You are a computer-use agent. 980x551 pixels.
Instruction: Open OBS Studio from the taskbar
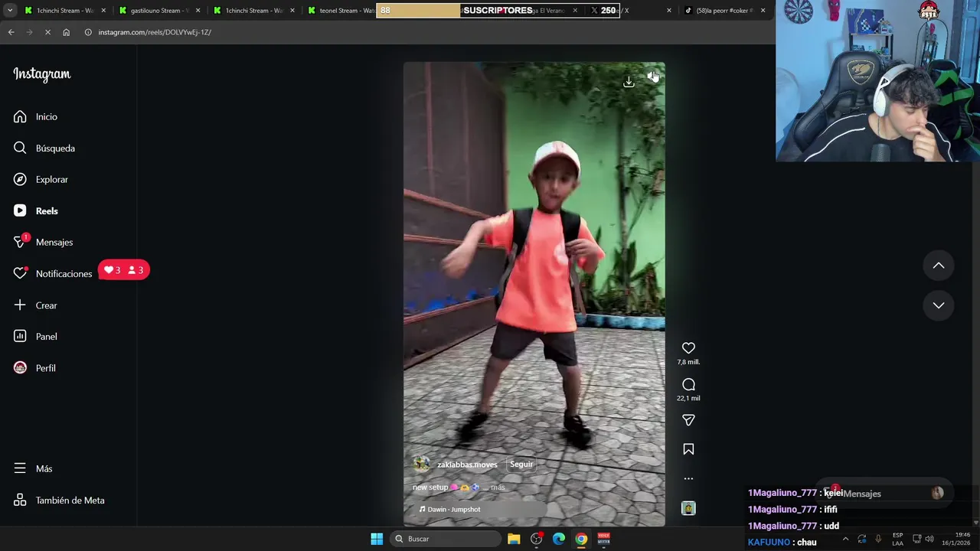click(x=537, y=539)
